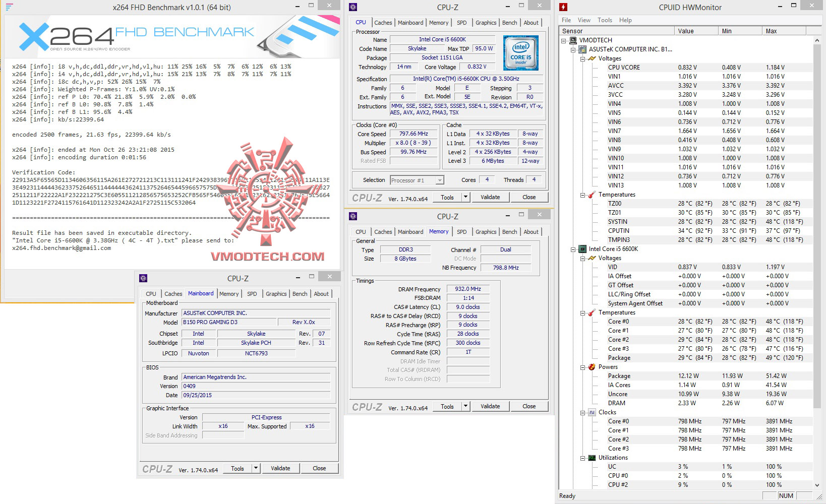Switch to the Caches tab in the CPU-Z window showing Processor details

[x=383, y=23]
